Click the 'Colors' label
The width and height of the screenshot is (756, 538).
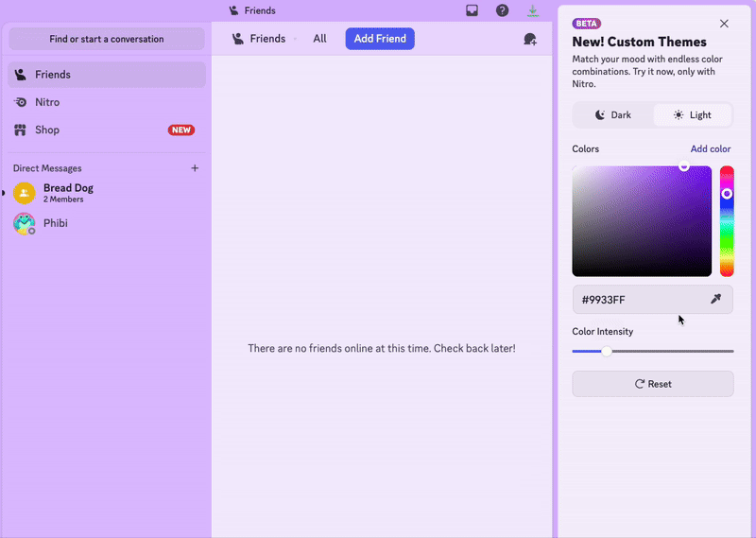tap(585, 148)
